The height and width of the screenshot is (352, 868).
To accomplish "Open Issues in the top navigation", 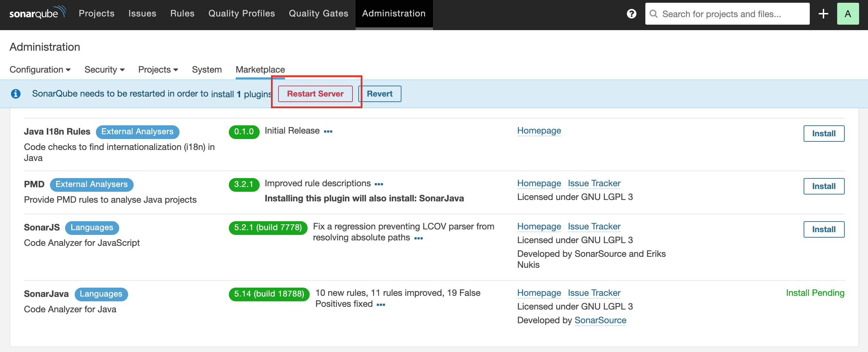I will pyautogui.click(x=142, y=13).
